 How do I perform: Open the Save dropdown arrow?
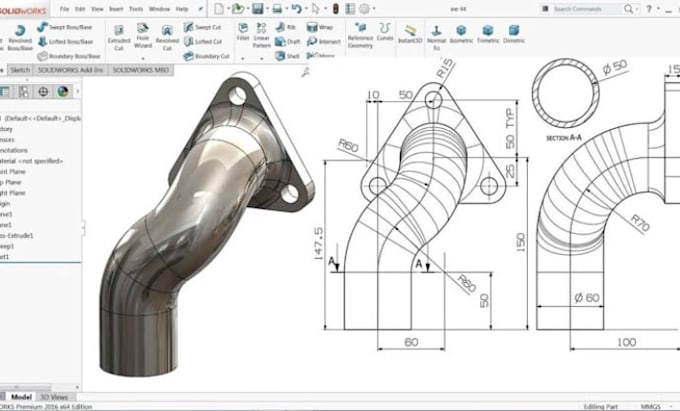(x=266, y=9)
